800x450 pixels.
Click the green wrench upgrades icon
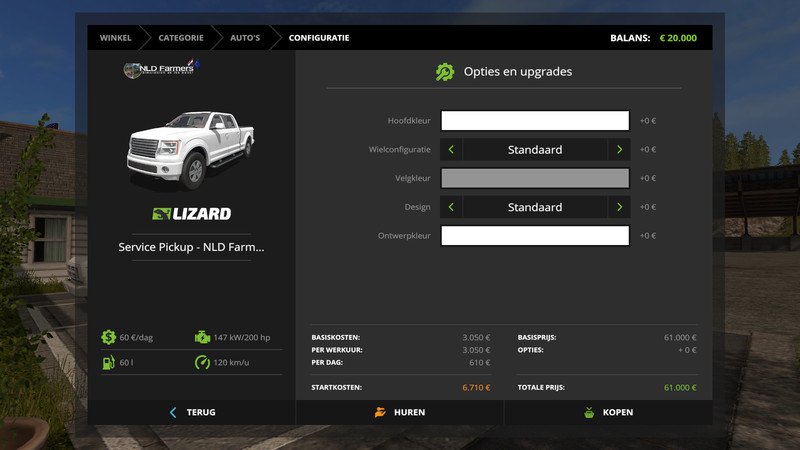click(x=445, y=72)
